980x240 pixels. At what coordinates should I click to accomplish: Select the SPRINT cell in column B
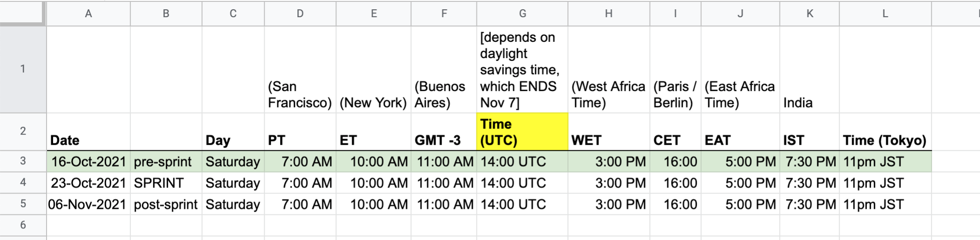click(166, 183)
